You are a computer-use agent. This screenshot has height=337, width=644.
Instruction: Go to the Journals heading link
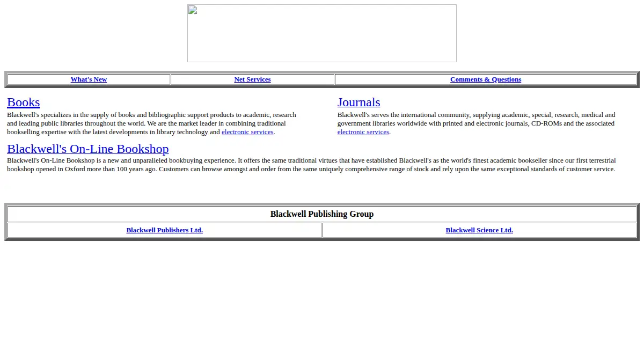[358, 102]
